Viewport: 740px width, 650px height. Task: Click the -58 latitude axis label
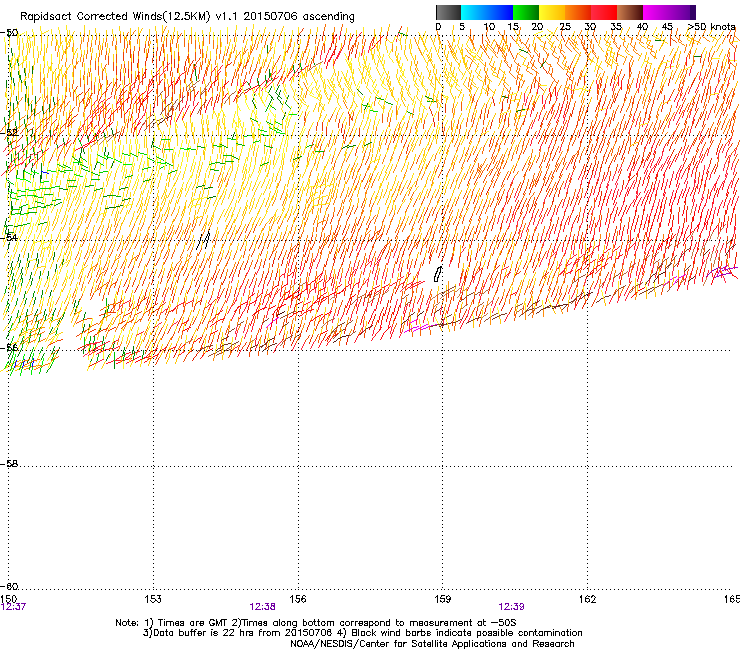(9, 464)
